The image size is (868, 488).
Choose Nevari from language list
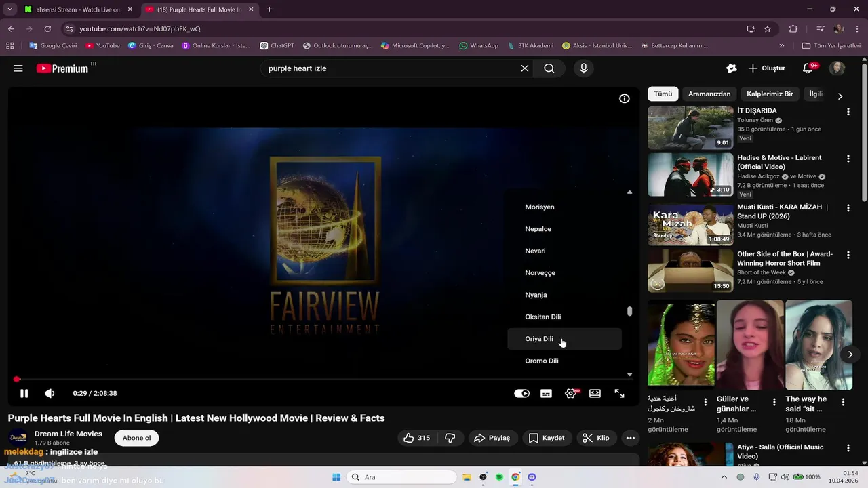[x=564, y=251]
